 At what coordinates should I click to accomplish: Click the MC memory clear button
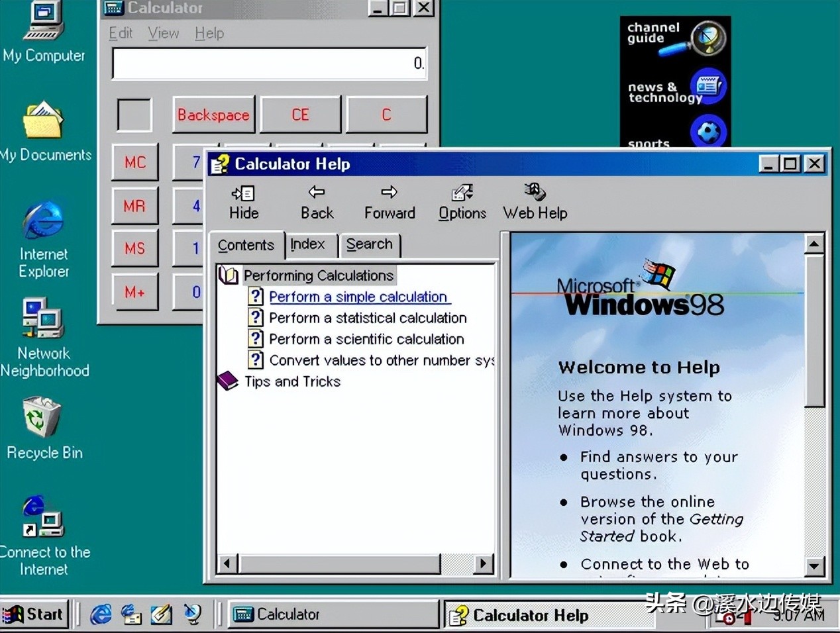[135, 162]
